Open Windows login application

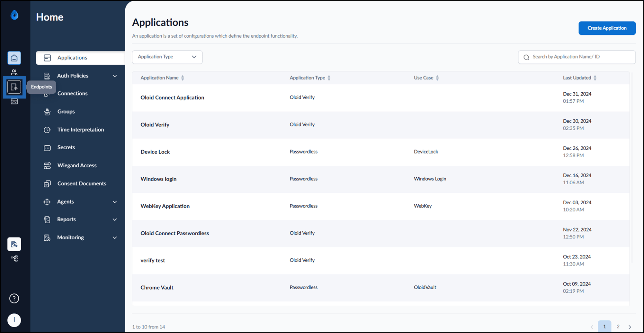158,179
